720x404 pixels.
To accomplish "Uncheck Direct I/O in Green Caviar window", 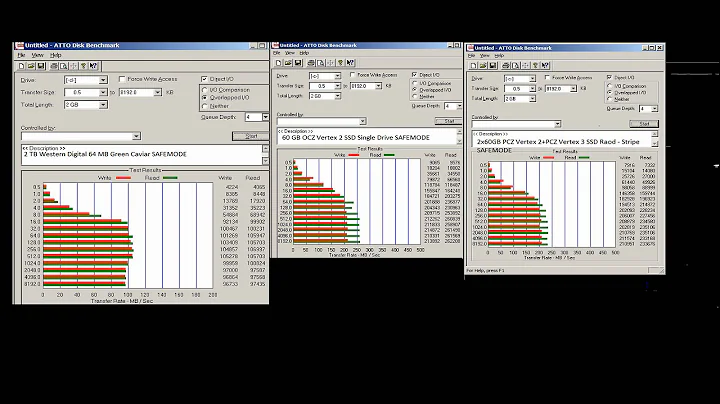I will pos(204,79).
